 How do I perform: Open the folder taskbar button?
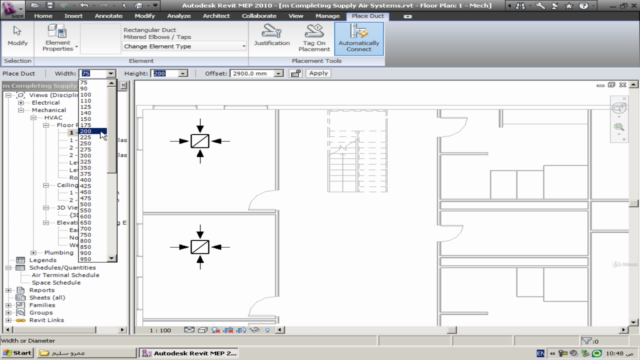point(87,353)
